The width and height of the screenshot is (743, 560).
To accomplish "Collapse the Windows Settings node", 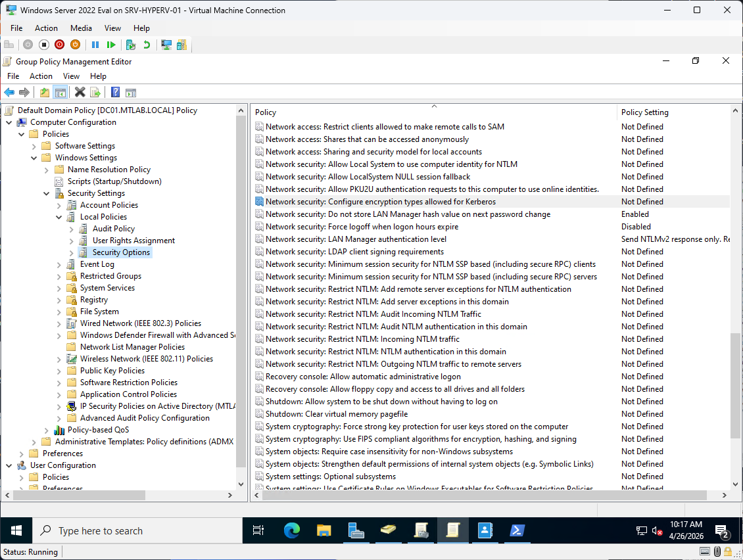I will 34,158.
